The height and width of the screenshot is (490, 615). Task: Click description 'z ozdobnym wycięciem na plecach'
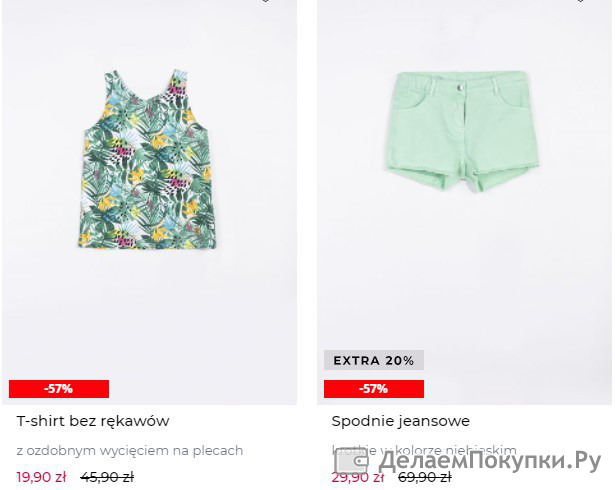130,450
